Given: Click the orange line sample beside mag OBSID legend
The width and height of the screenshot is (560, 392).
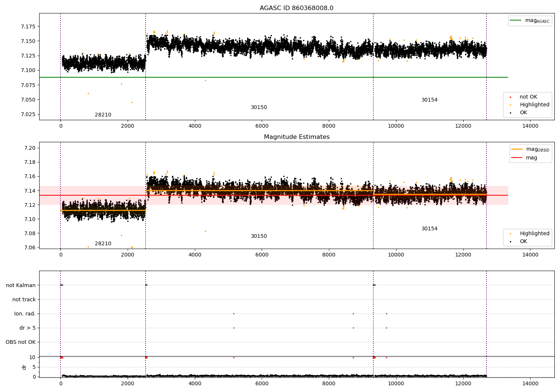Looking at the screenshot, I should click(517, 149).
